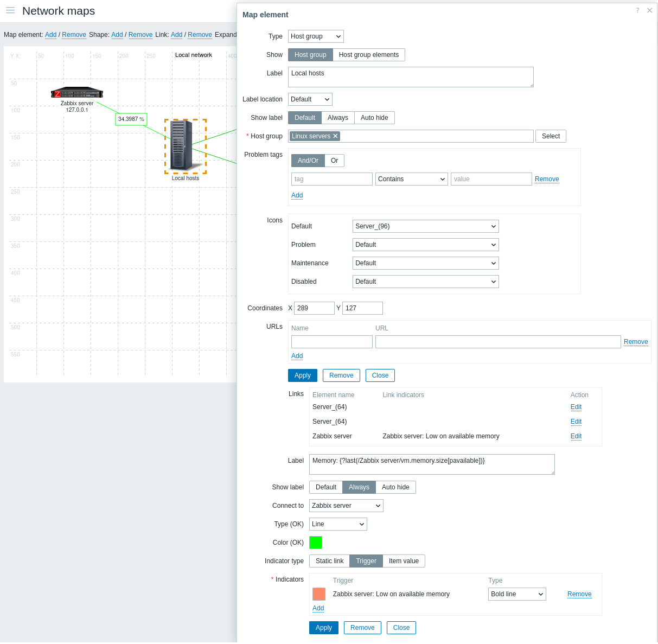This screenshot has width=658, height=644.
Task: Click the Local hosts label text area
Action: (x=411, y=77)
